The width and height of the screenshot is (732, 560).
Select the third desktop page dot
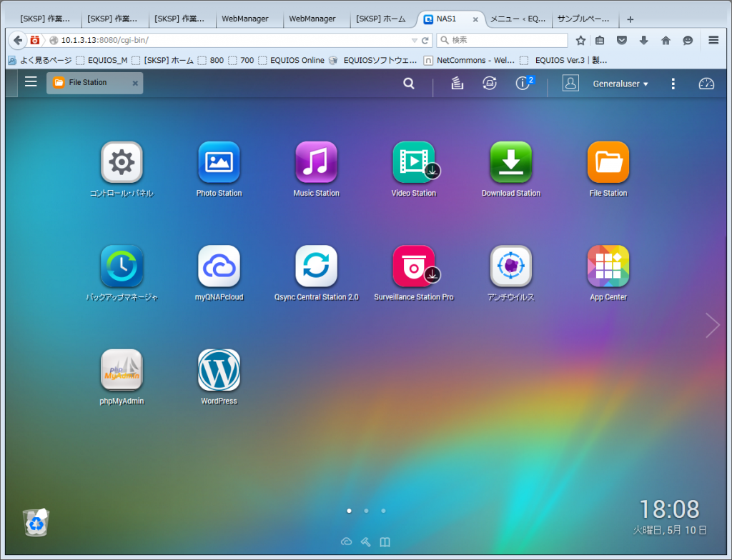pos(383,511)
